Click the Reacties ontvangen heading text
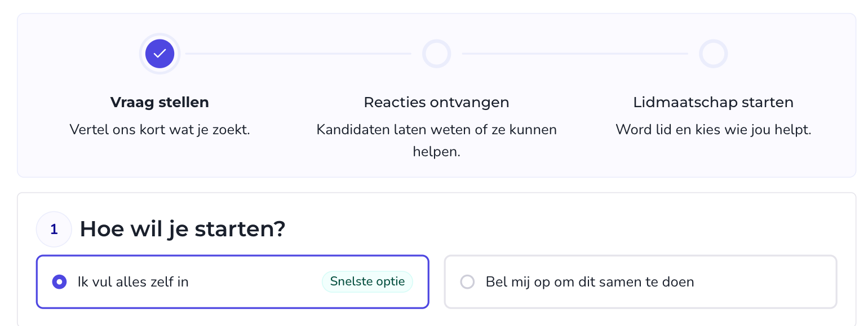The height and width of the screenshot is (326, 868). pyautogui.click(x=436, y=102)
